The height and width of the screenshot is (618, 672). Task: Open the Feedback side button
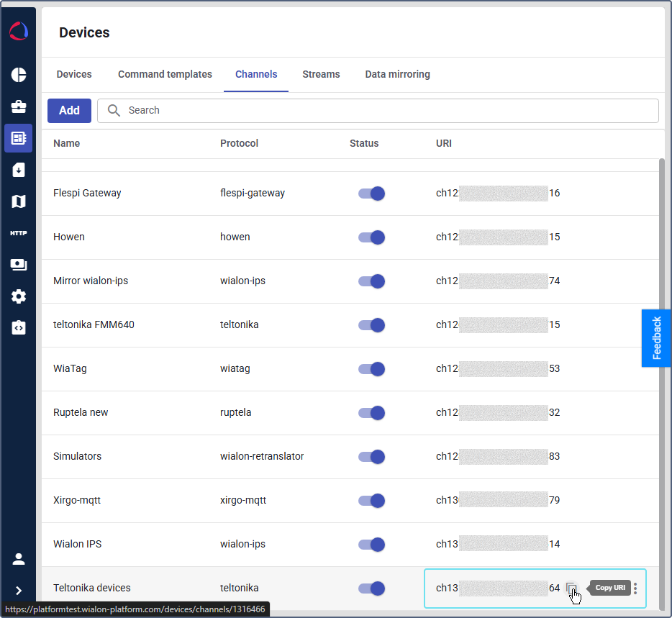[656, 338]
